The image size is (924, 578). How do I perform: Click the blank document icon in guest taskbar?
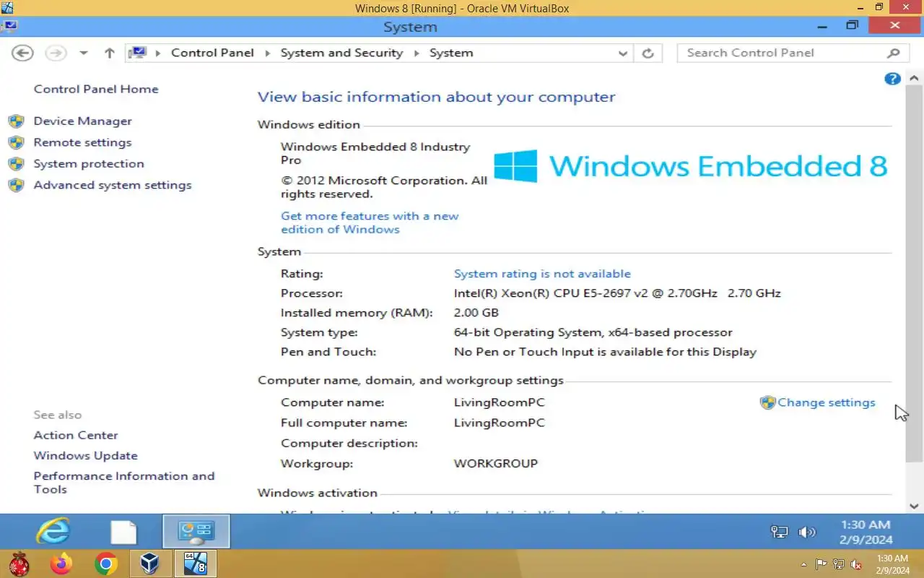pyautogui.click(x=123, y=532)
